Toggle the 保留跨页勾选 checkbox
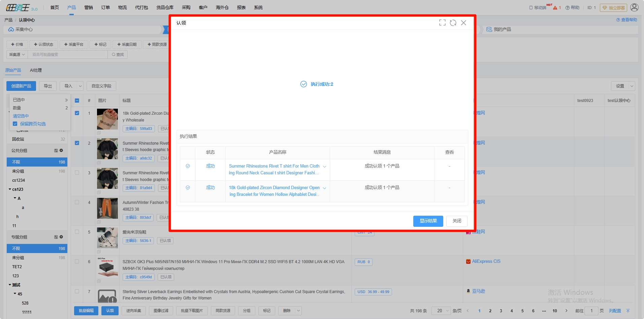The height and width of the screenshot is (319, 644). 15,124
